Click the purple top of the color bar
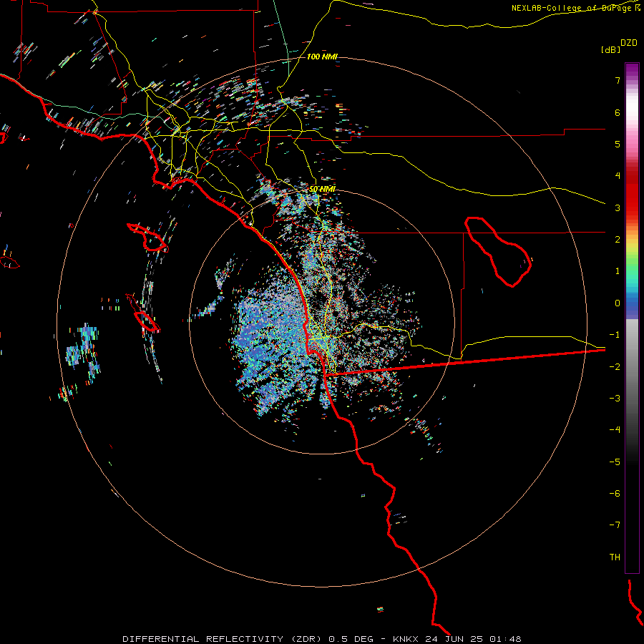Screen dimensions: 644x644 point(632,68)
